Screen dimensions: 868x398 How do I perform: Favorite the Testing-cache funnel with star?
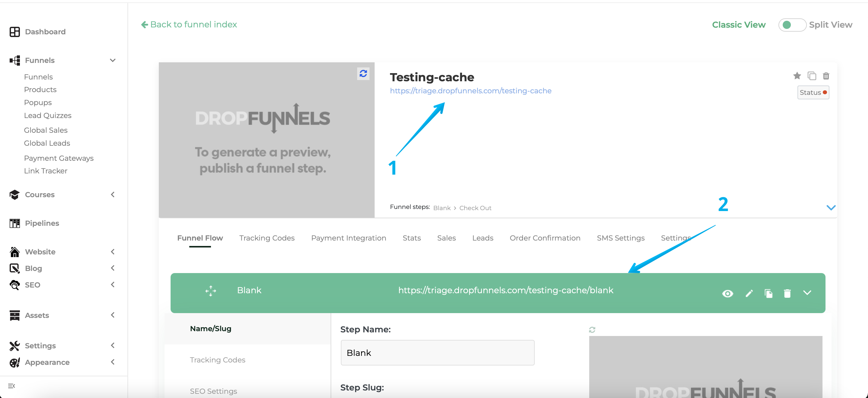[797, 76]
